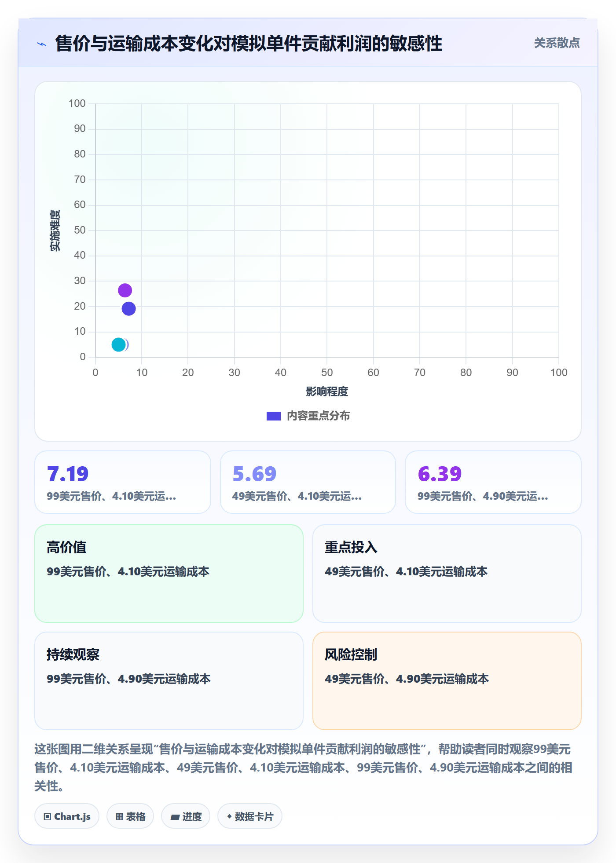Toggle the 内容重点分布 legend color swatch
The image size is (616, 863).
274,416
